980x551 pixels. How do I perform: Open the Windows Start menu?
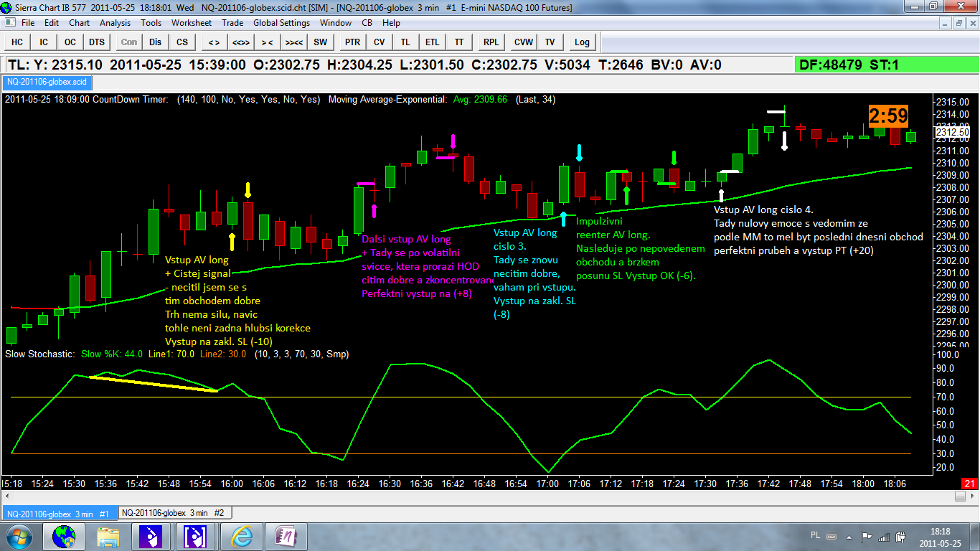tap(18, 536)
